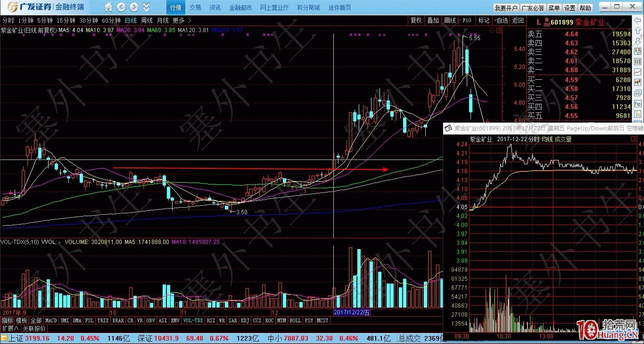The image size is (644, 344).
Task: Toggle -自选 watchlist button
Action: (x=501, y=21)
